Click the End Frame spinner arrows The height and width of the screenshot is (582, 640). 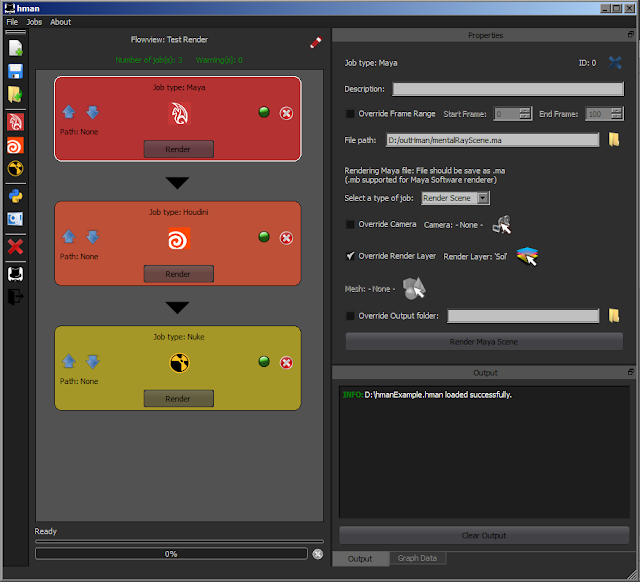(617, 113)
